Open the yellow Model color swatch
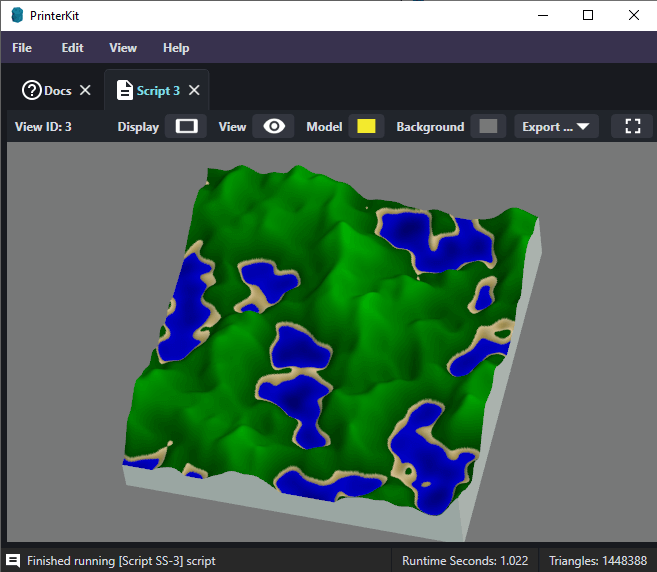This screenshot has height=572, width=657. (x=366, y=126)
